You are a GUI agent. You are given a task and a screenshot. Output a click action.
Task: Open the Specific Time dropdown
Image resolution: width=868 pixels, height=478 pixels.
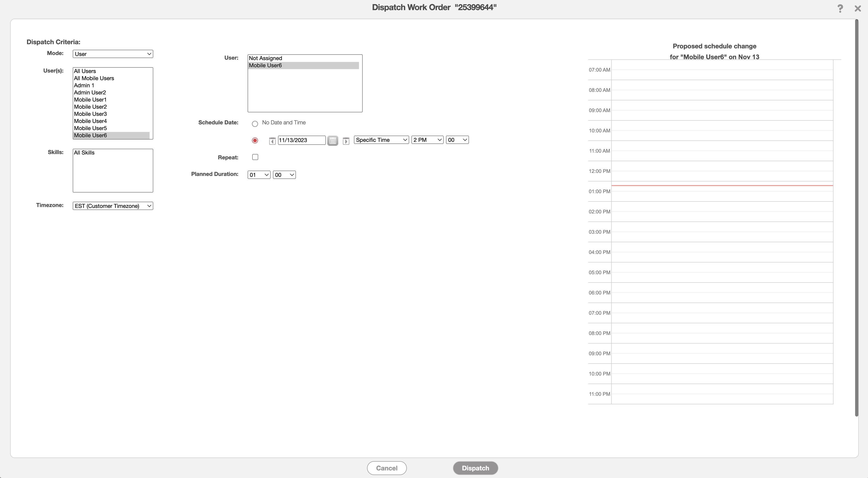coord(381,140)
